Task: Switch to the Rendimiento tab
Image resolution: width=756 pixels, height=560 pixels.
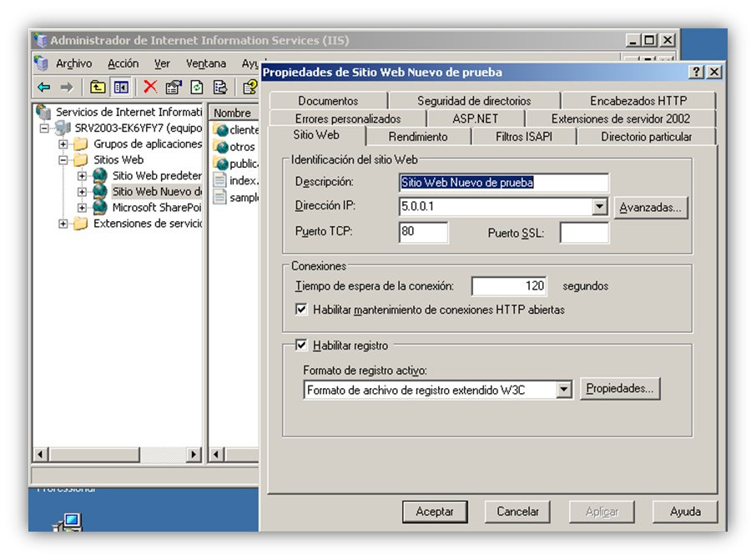Action: click(418, 137)
